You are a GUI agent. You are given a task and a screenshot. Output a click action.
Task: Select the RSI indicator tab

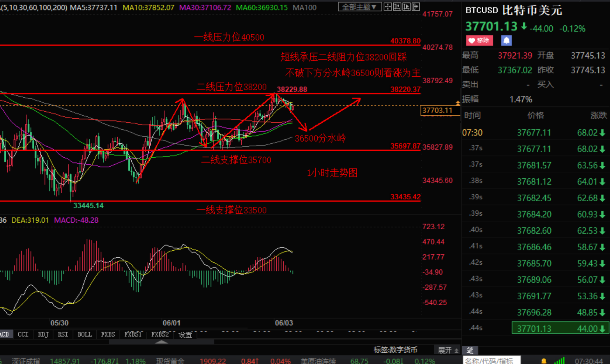[63, 334]
